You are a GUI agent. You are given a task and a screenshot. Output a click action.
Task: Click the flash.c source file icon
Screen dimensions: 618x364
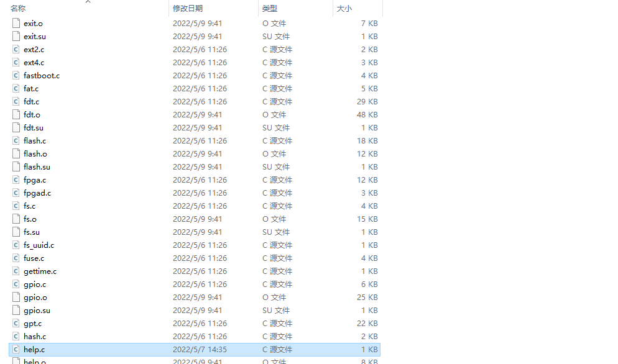point(16,140)
